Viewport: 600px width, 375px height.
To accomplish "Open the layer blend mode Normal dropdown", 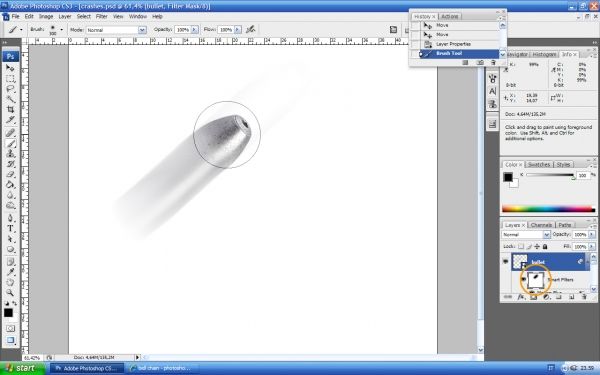I will pyautogui.click(x=526, y=235).
